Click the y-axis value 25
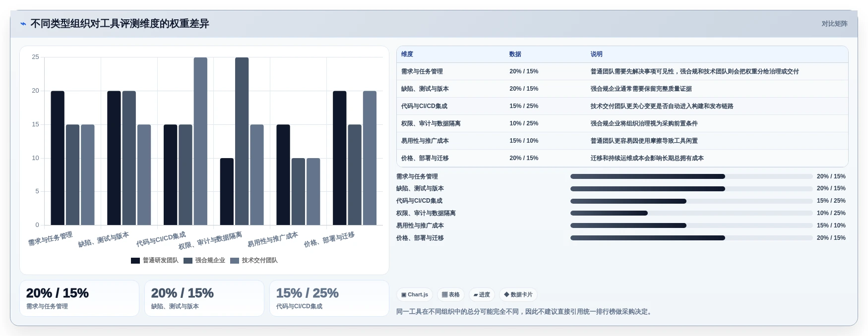Image resolution: width=868 pixels, height=336 pixels. coord(35,57)
